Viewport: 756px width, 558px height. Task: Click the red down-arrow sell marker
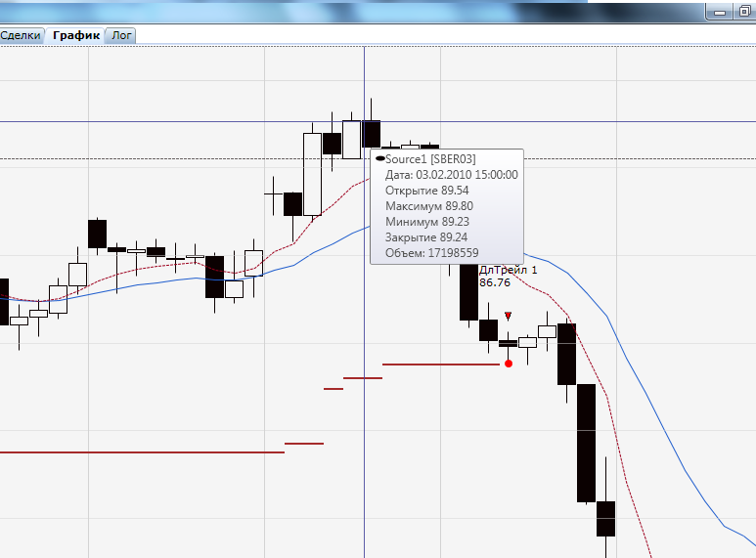508,316
